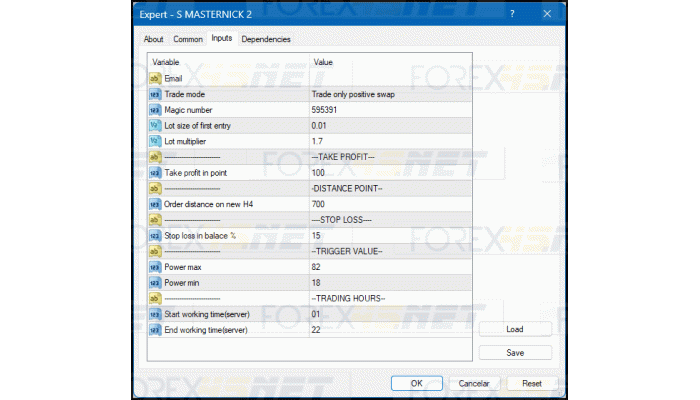Click the icon next to Email variable

coord(155,78)
